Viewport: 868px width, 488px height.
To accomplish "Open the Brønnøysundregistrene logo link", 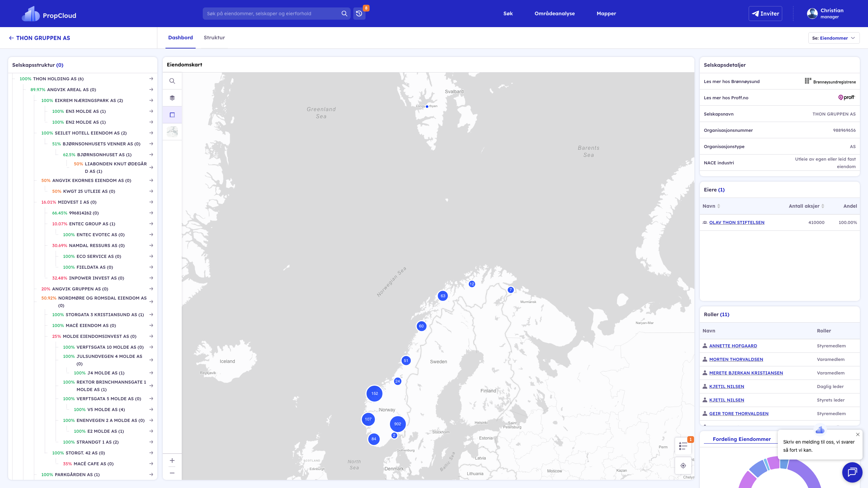I will [x=830, y=81].
